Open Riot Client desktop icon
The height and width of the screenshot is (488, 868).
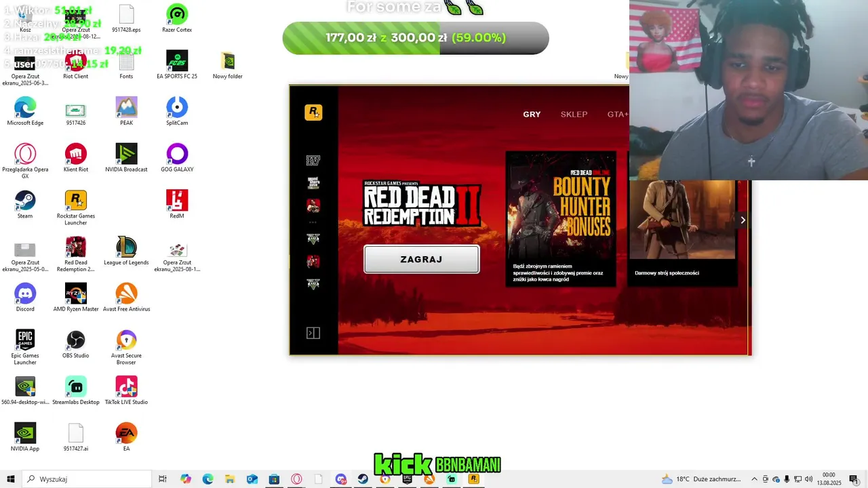(76, 65)
